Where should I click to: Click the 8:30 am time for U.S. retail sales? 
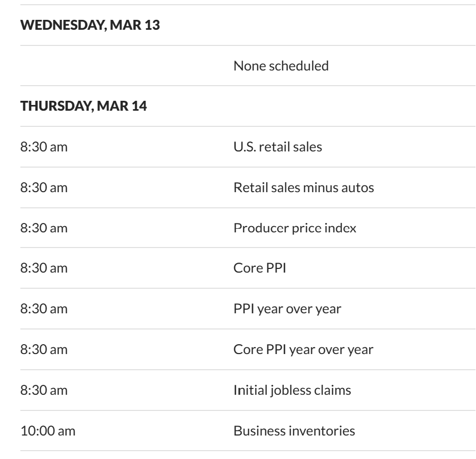pos(43,147)
